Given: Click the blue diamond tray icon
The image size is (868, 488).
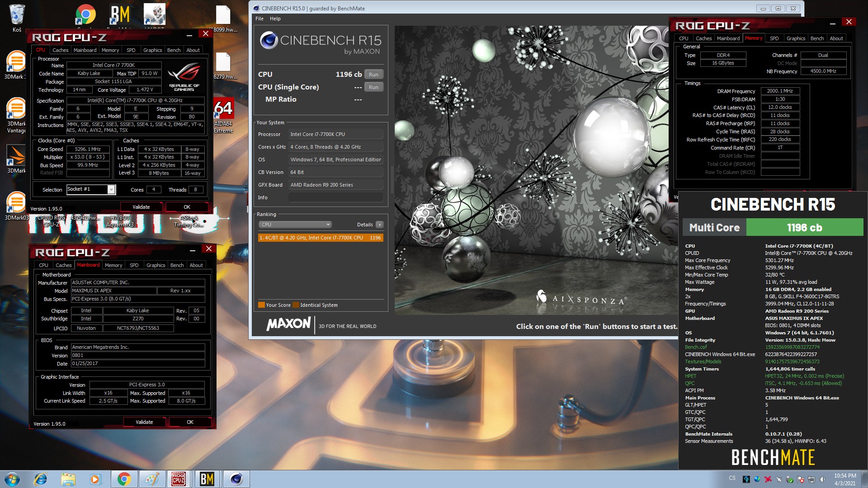Looking at the screenshot, I should [746, 479].
